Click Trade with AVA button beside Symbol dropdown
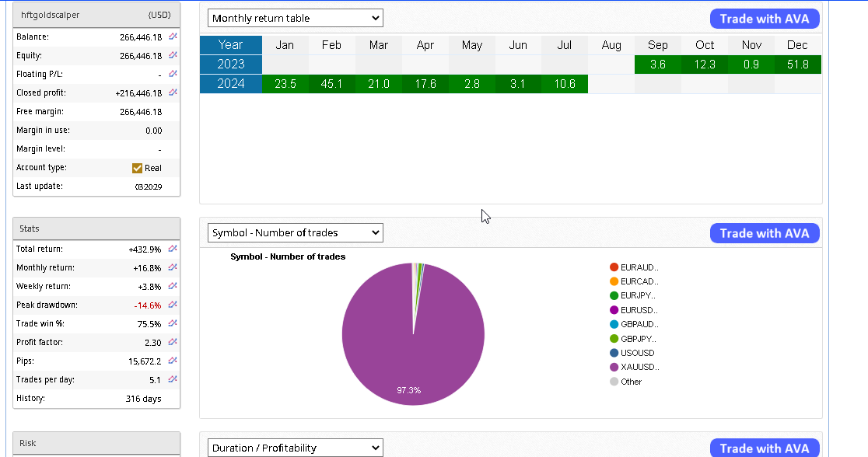Viewport: 868px width, 457px height. [x=764, y=233]
